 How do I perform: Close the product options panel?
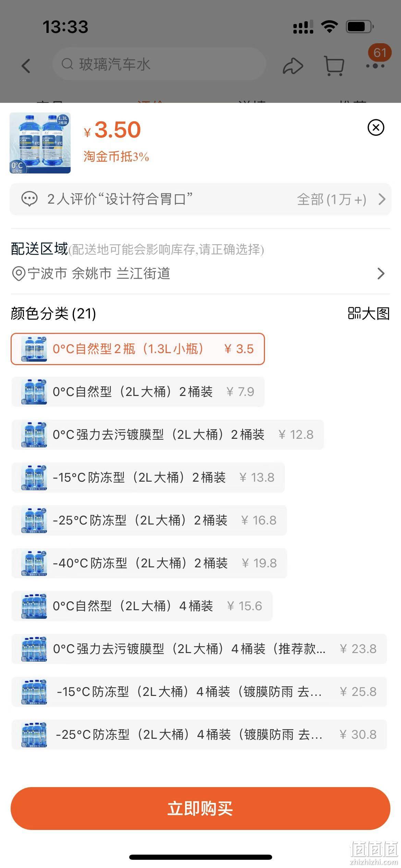376,128
